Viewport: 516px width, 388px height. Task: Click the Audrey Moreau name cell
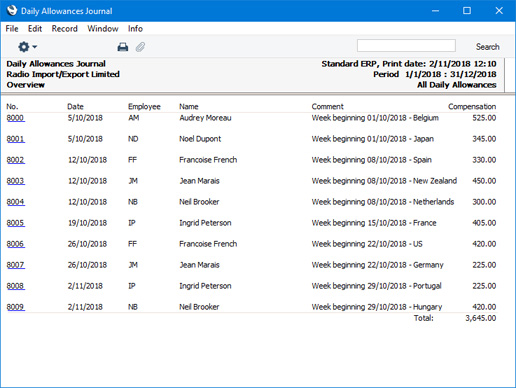(x=205, y=118)
